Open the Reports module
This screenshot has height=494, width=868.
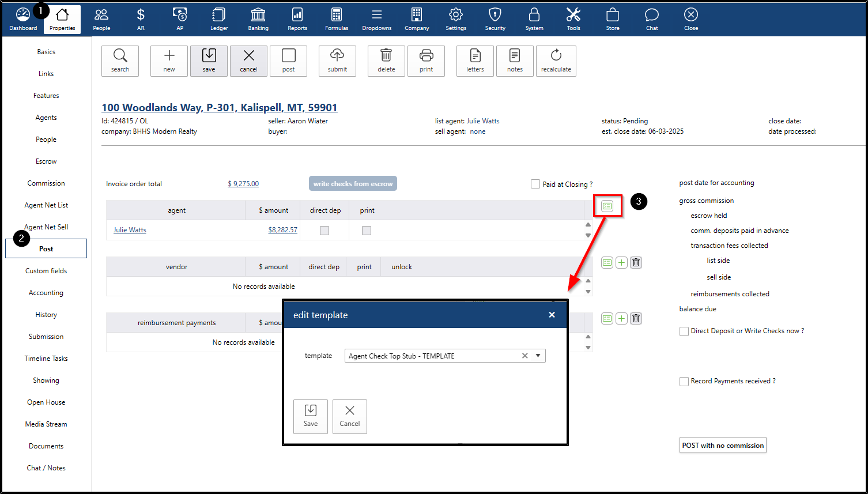tap(297, 20)
